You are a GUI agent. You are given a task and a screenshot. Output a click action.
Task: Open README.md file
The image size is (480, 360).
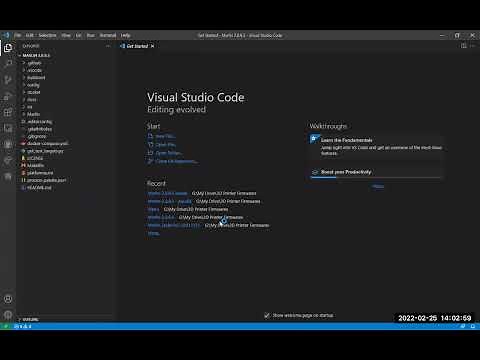pyautogui.click(x=39, y=187)
